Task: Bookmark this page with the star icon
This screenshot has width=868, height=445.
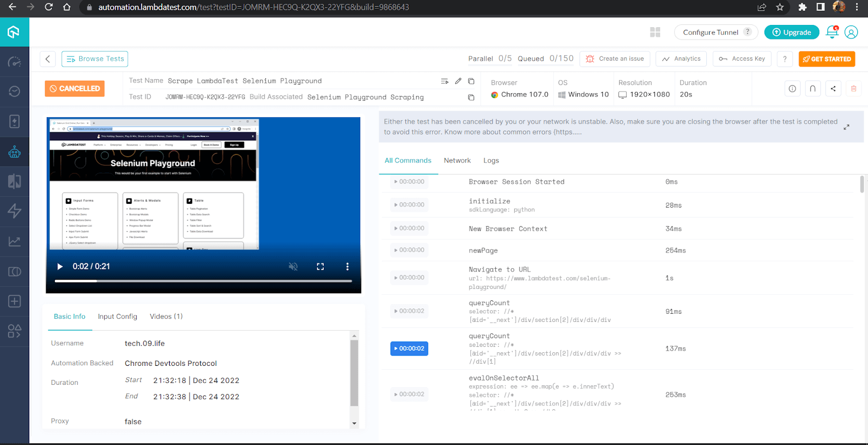Action: 780,7
